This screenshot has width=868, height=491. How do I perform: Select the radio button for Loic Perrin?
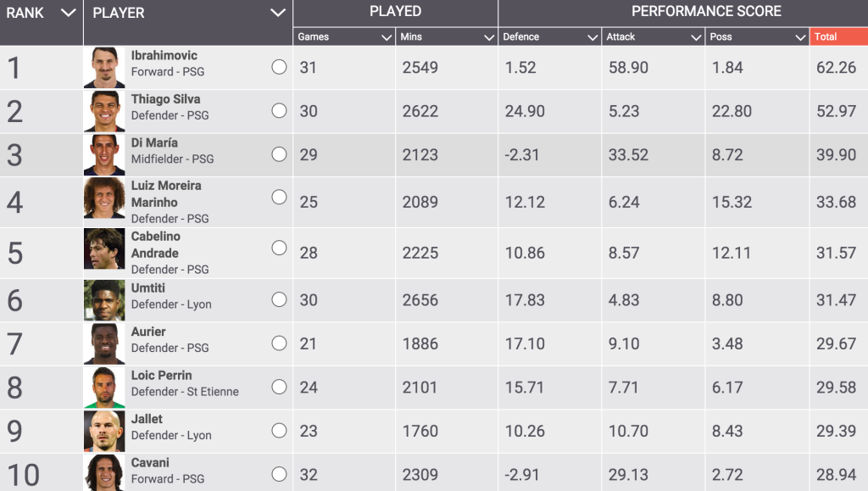279,387
